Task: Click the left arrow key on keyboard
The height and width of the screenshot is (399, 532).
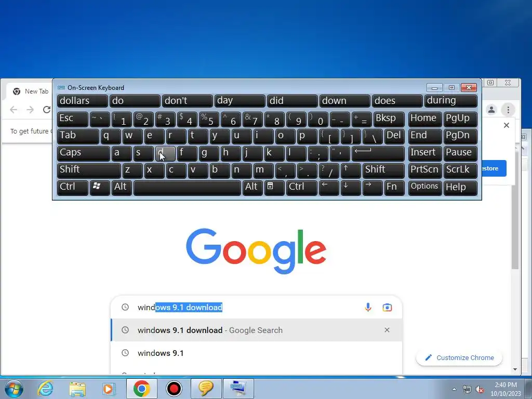Action: pyautogui.click(x=329, y=188)
